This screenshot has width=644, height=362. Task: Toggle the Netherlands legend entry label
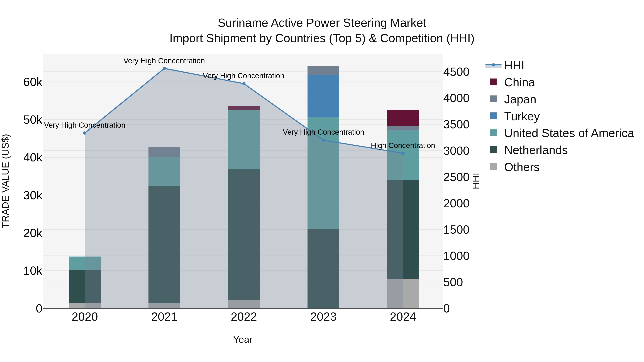pyautogui.click(x=536, y=150)
